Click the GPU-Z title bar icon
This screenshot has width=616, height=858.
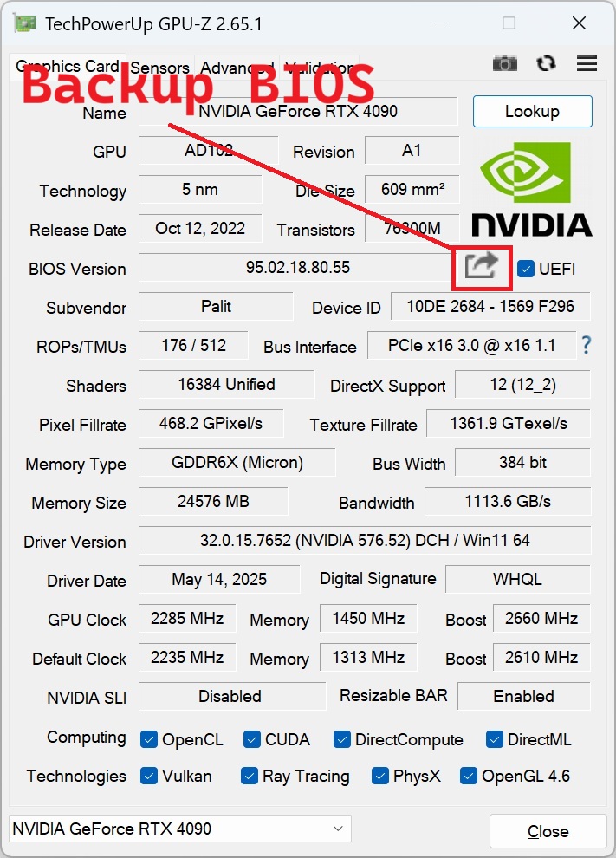click(26, 23)
